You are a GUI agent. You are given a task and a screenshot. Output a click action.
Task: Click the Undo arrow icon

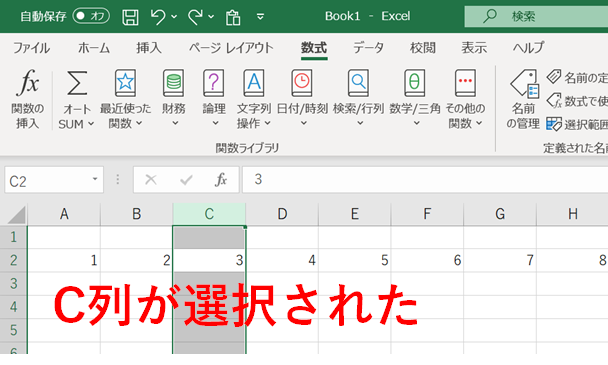pos(158,17)
